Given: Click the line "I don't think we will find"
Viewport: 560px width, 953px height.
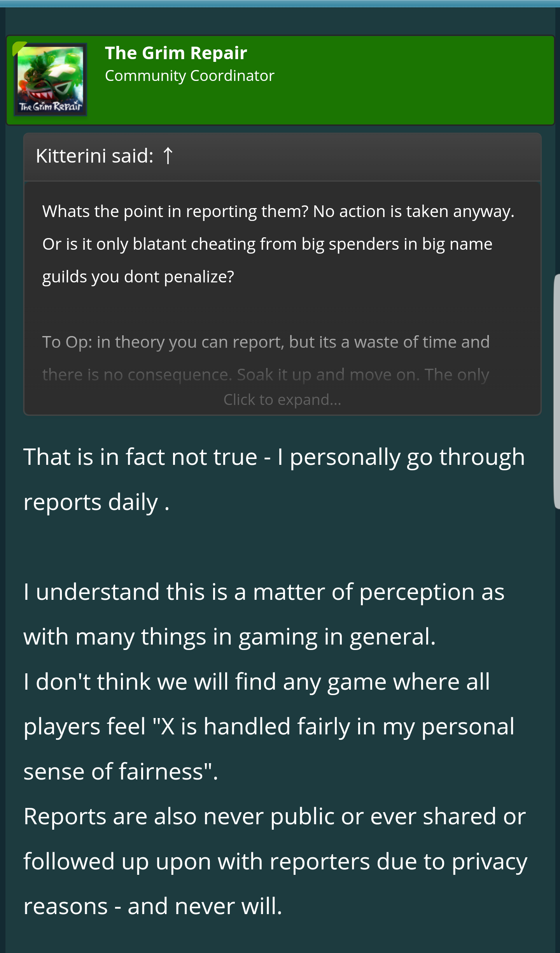Looking at the screenshot, I should click(x=257, y=682).
